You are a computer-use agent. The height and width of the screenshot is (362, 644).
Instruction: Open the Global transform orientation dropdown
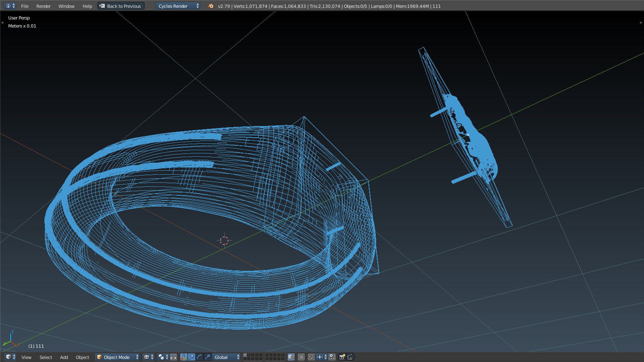pos(226,357)
